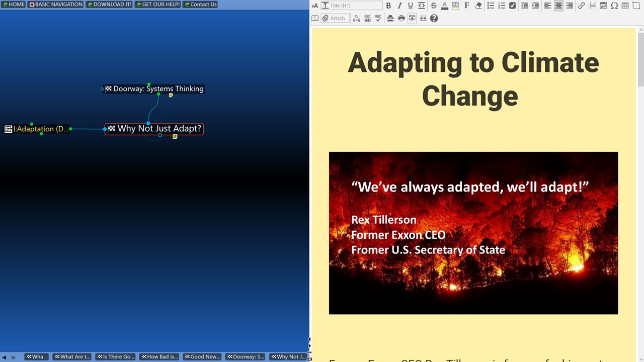Open font color picker
The image size is (644, 362).
click(x=445, y=6)
